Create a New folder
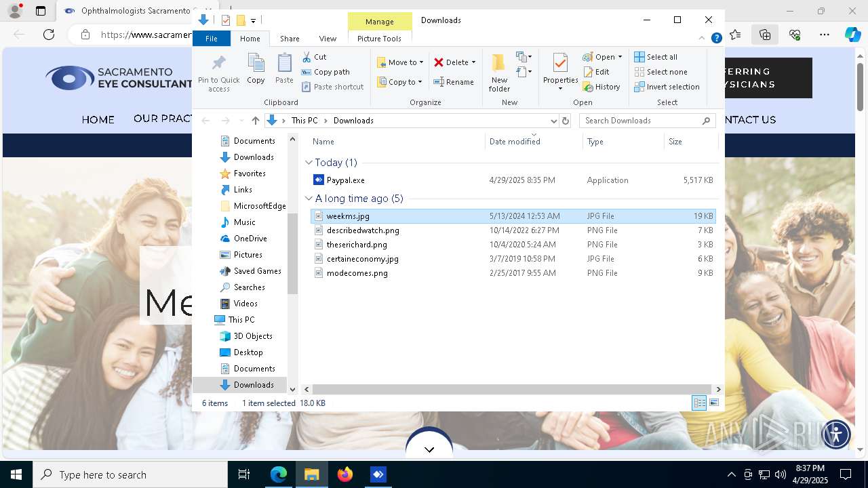868x488 pixels. tap(499, 73)
